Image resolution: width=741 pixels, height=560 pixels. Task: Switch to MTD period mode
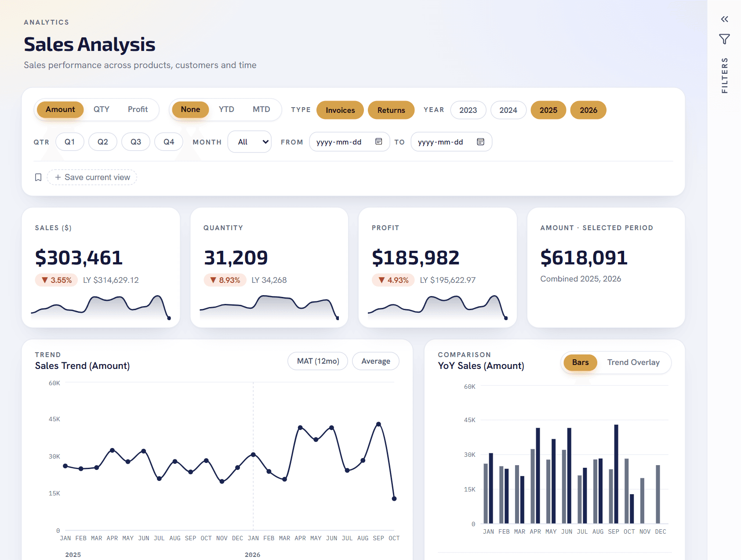point(261,109)
